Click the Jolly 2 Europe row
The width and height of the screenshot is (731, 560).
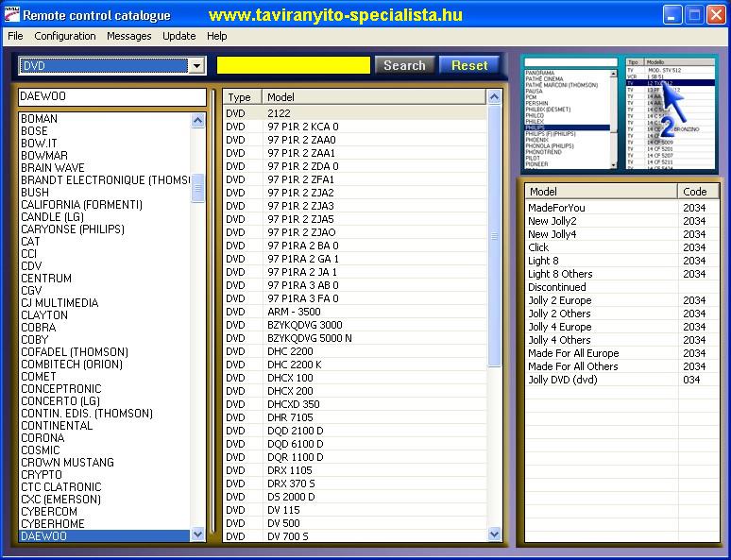(622, 300)
